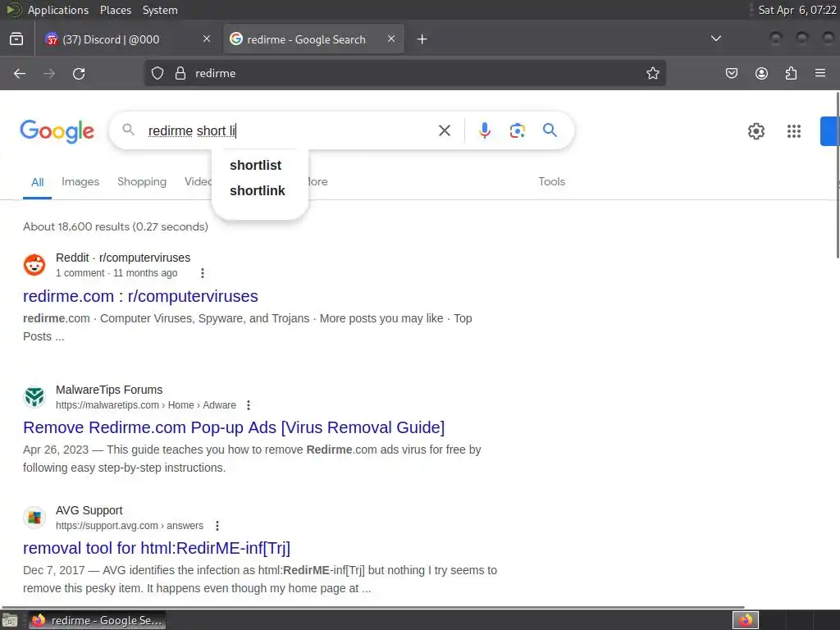Open the search Tools options
The height and width of the screenshot is (630, 840).
[x=552, y=181]
